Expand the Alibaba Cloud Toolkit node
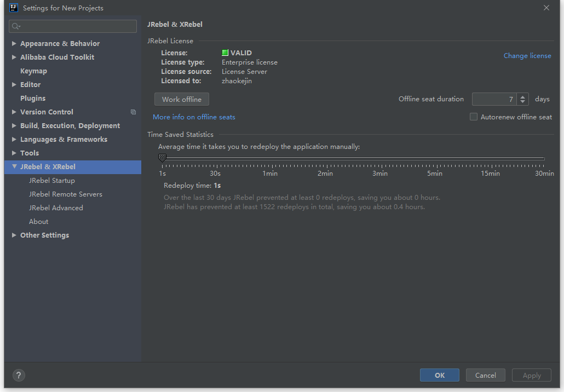Image resolution: width=564 pixels, height=392 pixels. [x=14, y=57]
